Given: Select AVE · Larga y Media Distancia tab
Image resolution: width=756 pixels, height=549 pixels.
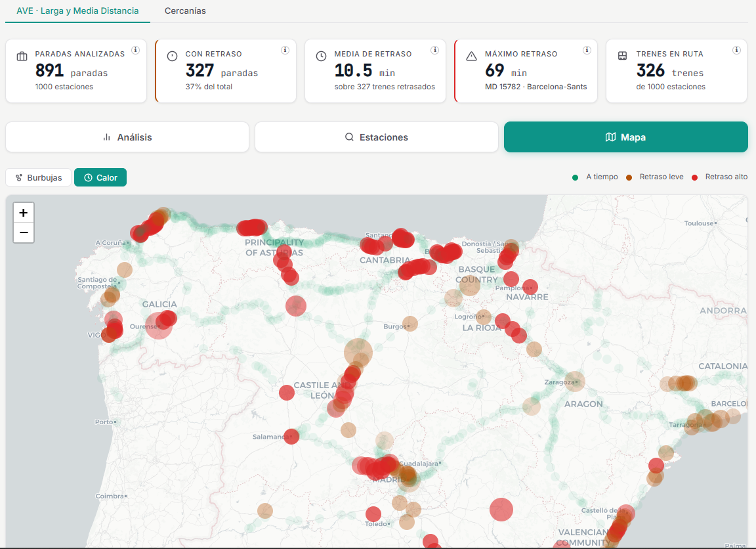Looking at the screenshot, I should click(77, 11).
